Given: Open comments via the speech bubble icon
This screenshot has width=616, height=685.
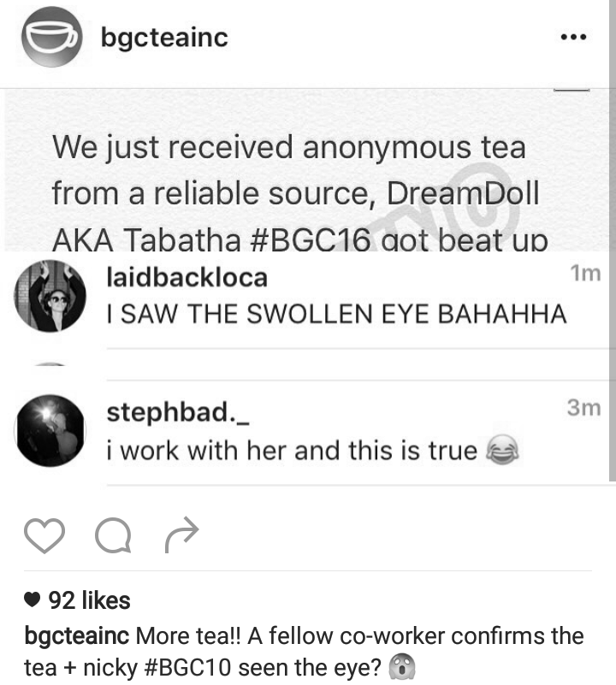Looking at the screenshot, I should 113,535.
